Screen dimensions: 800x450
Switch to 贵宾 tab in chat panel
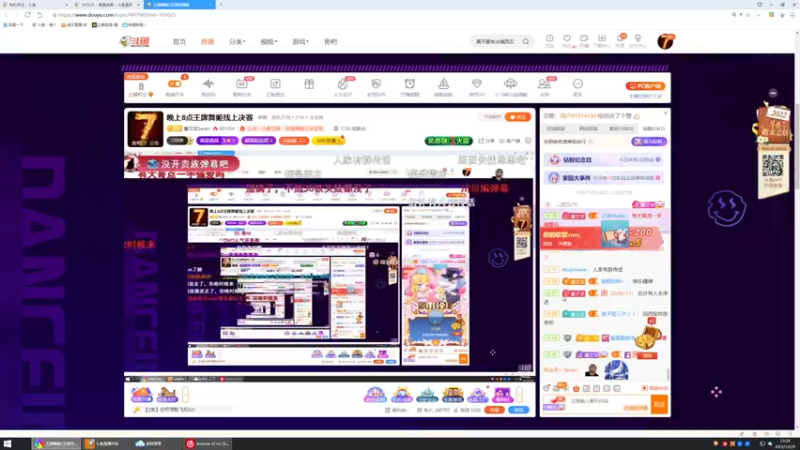tap(621, 129)
